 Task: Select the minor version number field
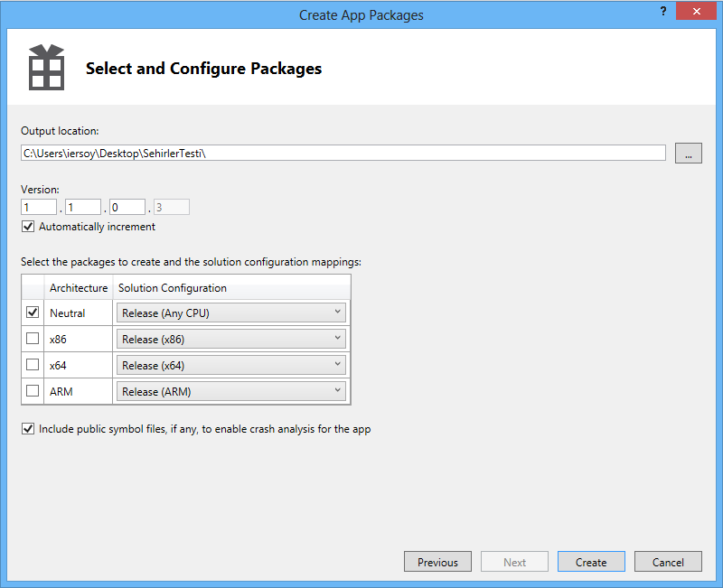[83, 208]
